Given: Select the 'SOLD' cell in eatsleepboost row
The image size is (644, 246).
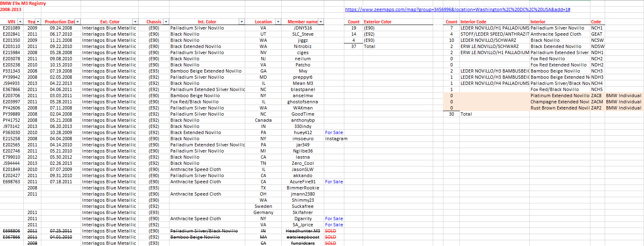Looking at the screenshot, I should 330,237.
